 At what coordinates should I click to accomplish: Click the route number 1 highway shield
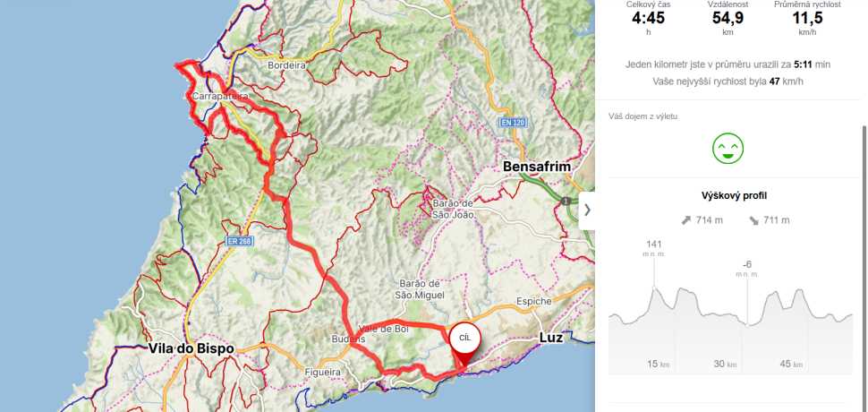[x=566, y=201]
